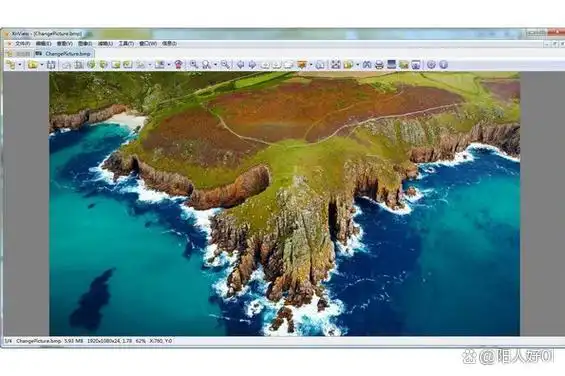Viewport: 565px width, 376px height.
Task: Click the orange down-arrow tray toolbar icon
Action: pyautogui.click(x=302, y=65)
